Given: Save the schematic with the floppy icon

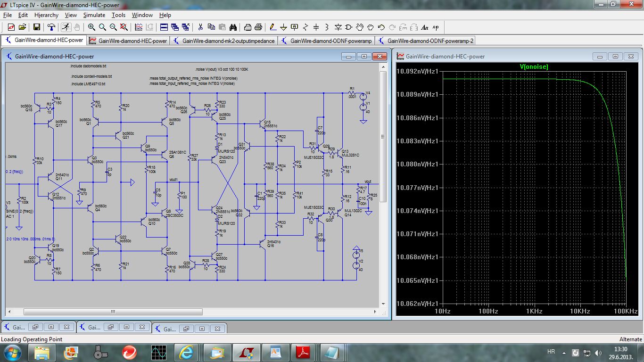Looking at the screenshot, I should tap(37, 27).
